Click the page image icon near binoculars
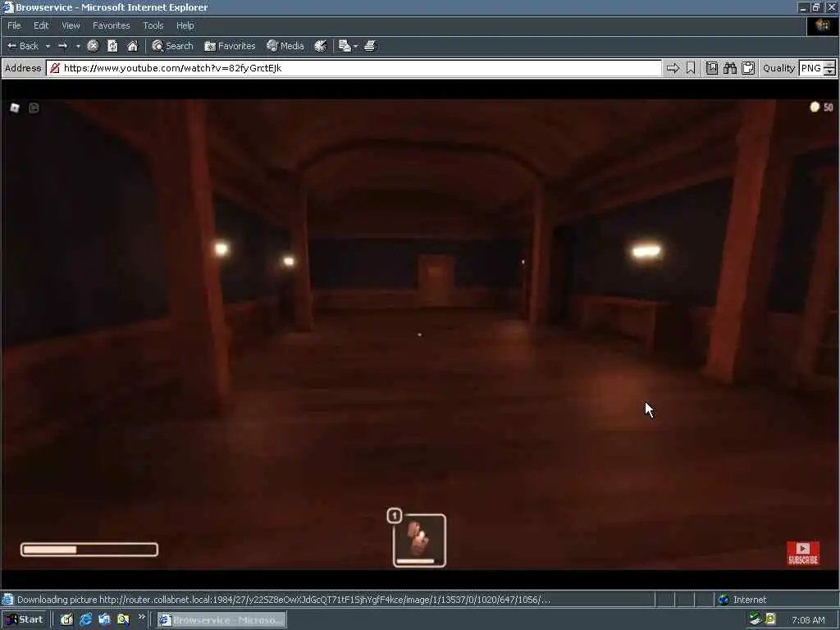The width and height of the screenshot is (840, 630). coord(711,68)
